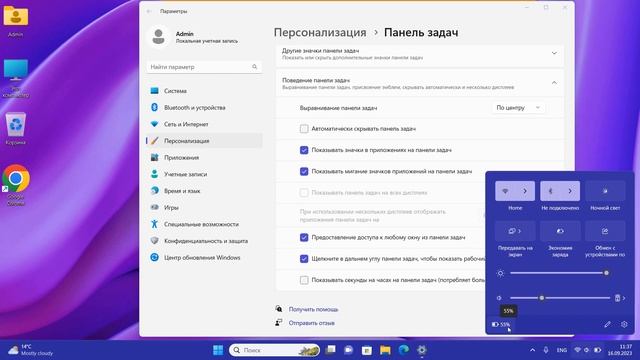Click the 55% battery status button
Viewport: 640px width, 360px height.
(501, 324)
